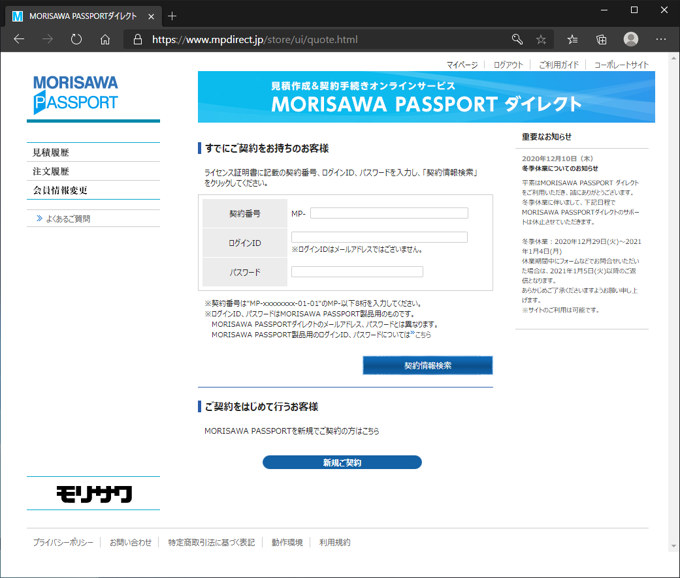Click the browser back arrow

coord(19,39)
